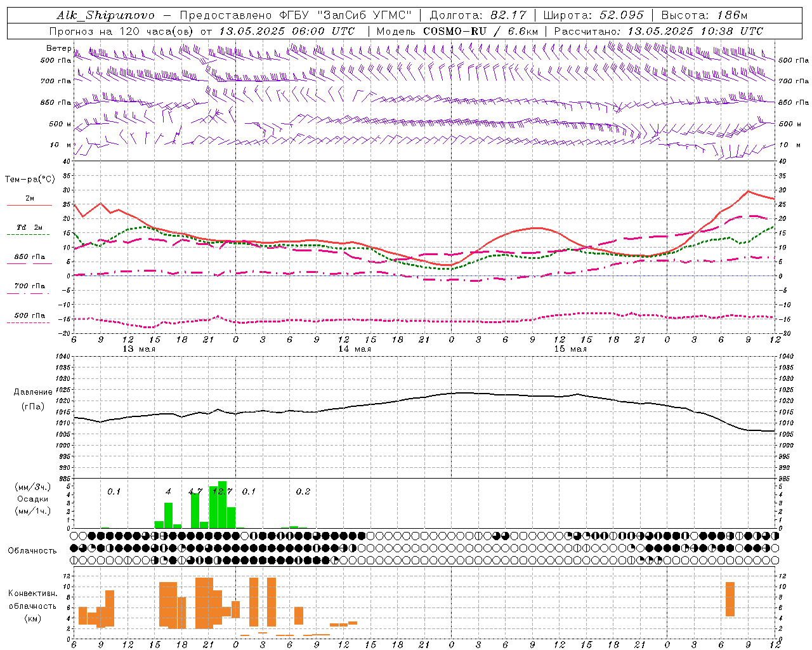Click the (мм/3ч.) units label

click(33, 487)
